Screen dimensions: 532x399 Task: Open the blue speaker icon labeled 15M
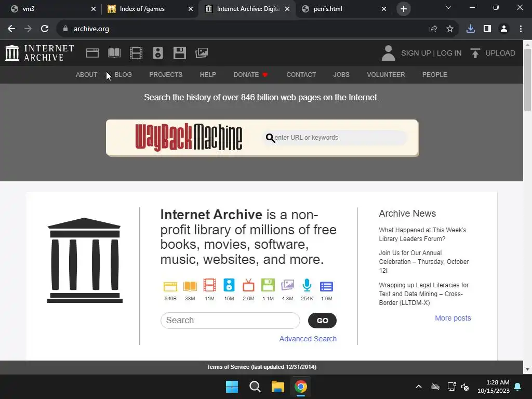[229, 285]
